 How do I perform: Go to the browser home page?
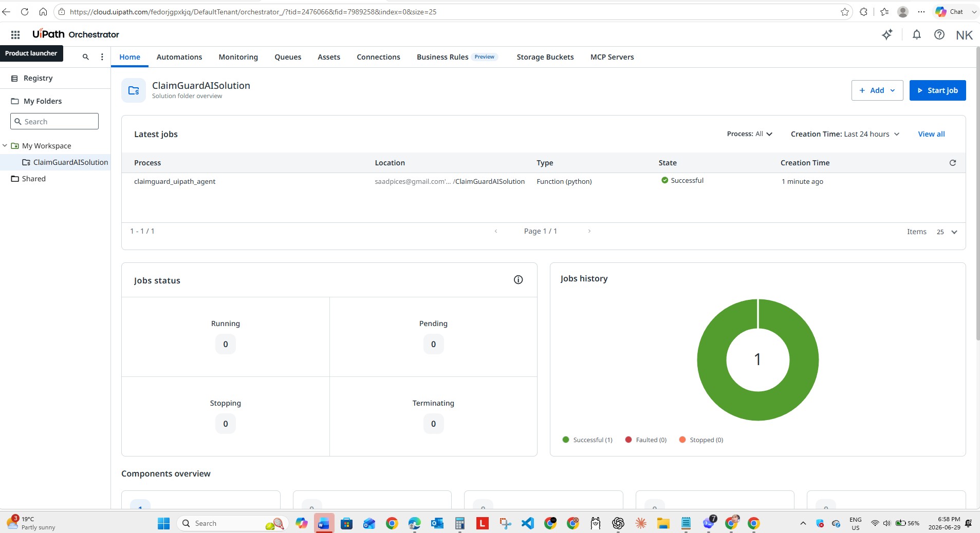pyautogui.click(x=43, y=11)
